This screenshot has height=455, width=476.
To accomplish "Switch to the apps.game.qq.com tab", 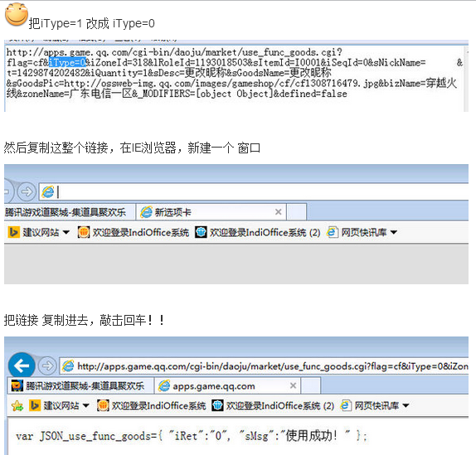I will (228, 386).
